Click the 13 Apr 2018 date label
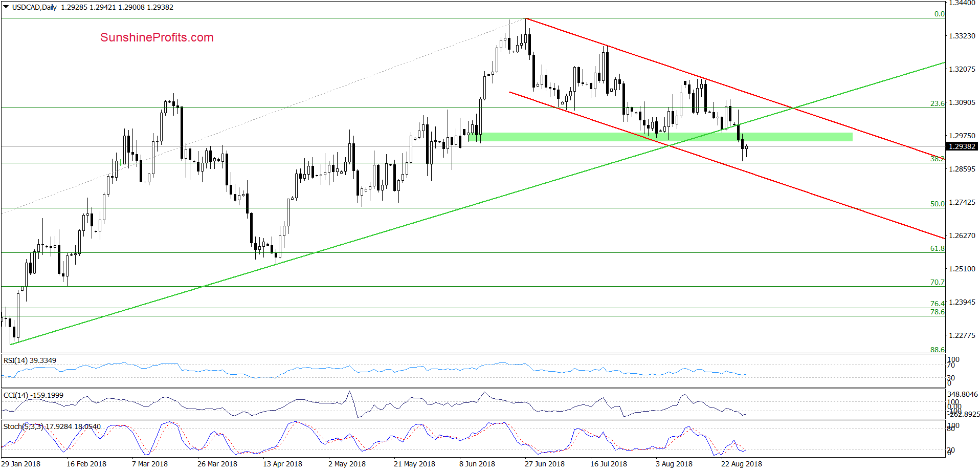980x471 pixels. [282, 464]
